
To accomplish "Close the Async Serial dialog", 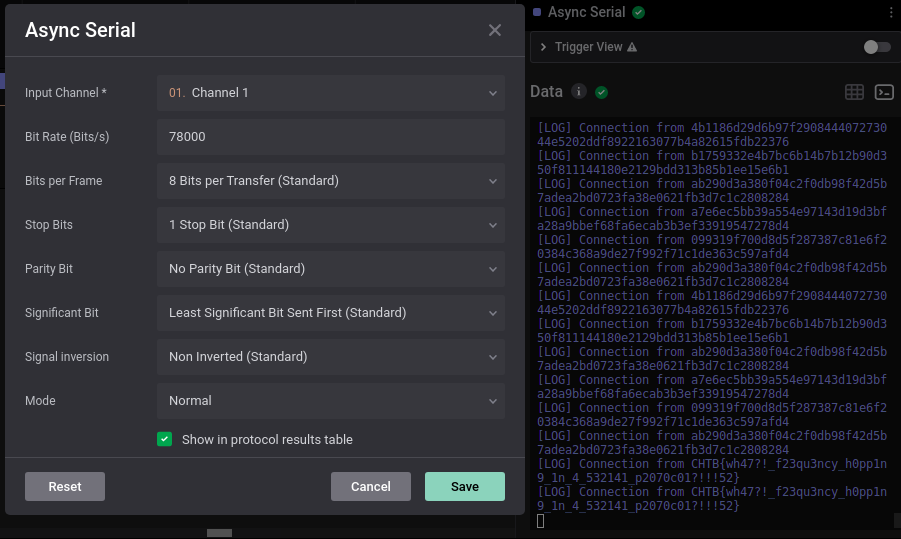I will pyautogui.click(x=494, y=30).
